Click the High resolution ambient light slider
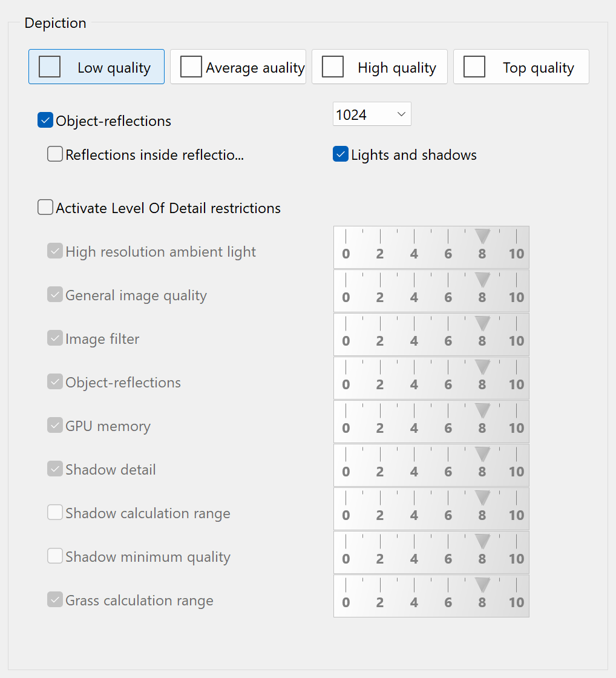The image size is (616, 678). (x=431, y=248)
